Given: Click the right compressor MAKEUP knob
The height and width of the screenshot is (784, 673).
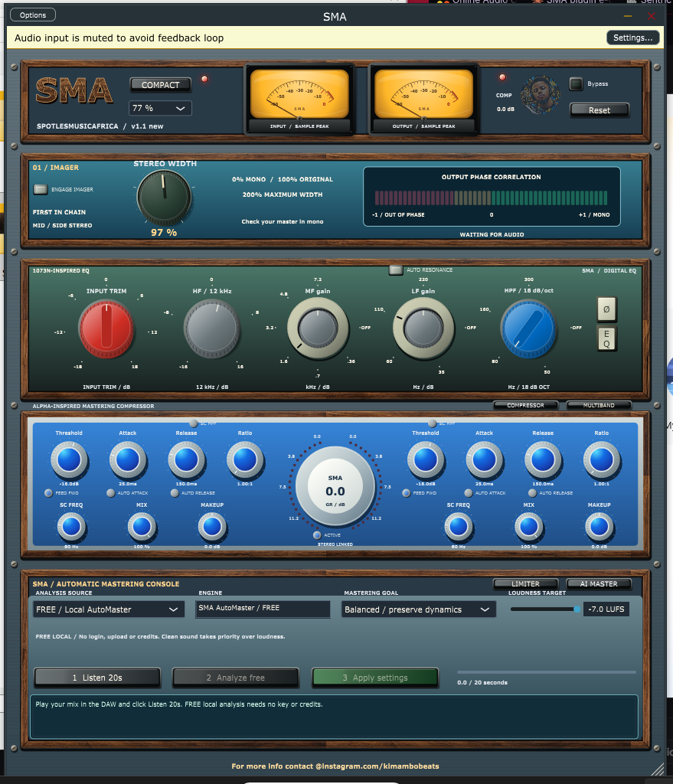Looking at the screenshot, I should pos(599,527).
